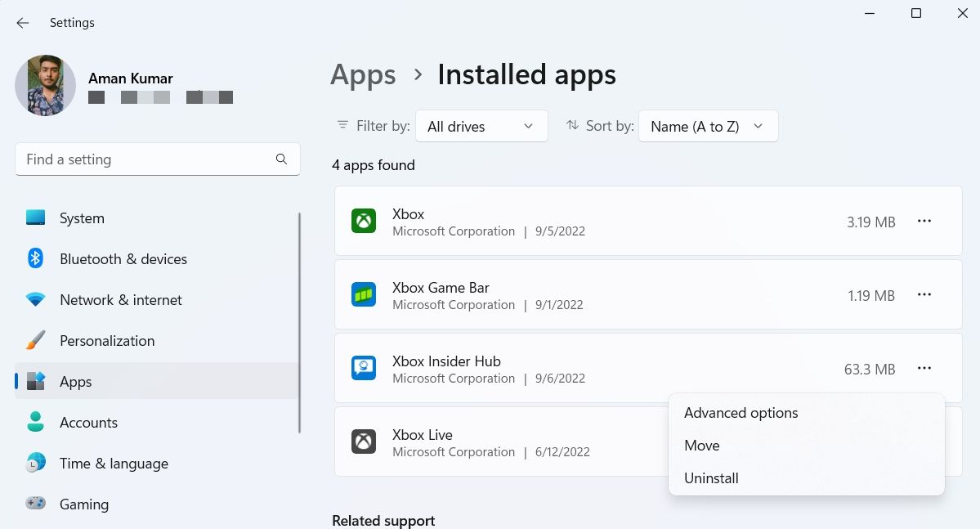Click the Xbox Insider Hub app icon
Screen dimensions: 980x529
pyautogui.click(x=363, y=368)
